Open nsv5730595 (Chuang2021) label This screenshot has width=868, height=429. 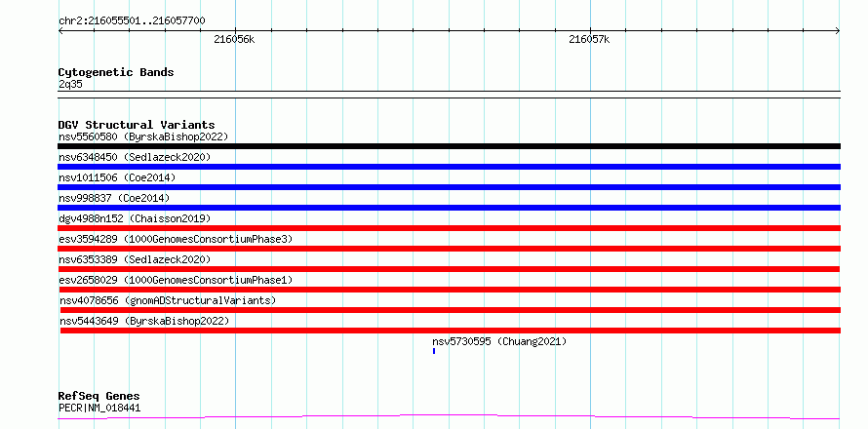pos(500,341)
